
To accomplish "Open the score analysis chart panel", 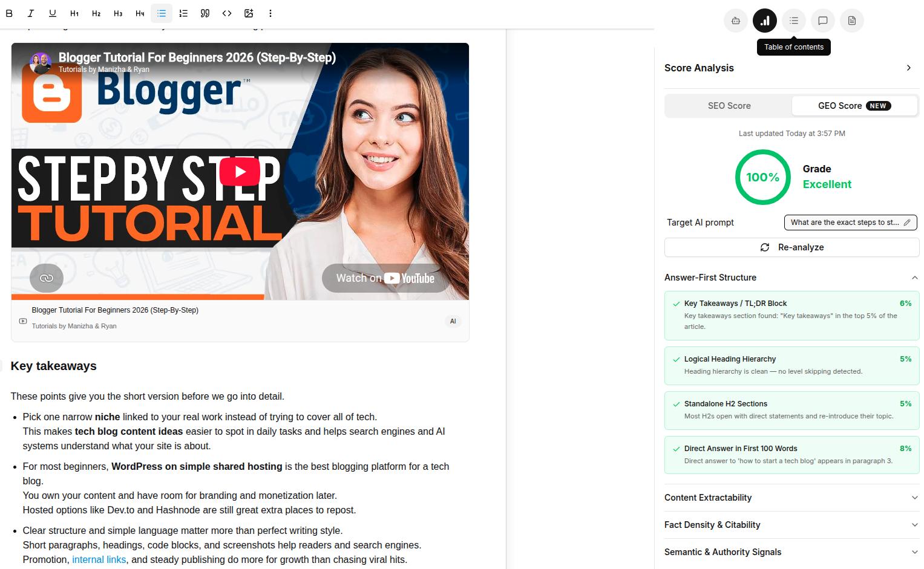I will click(x=765, y=21).
